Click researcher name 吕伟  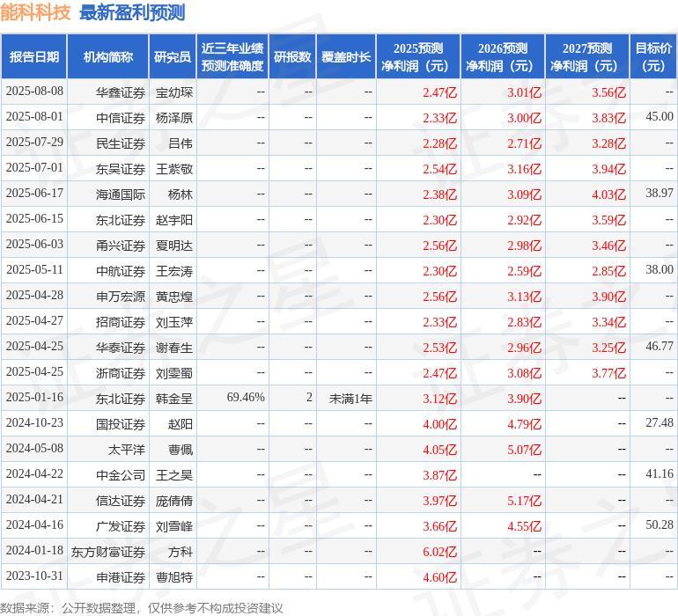tap(181, 143)
